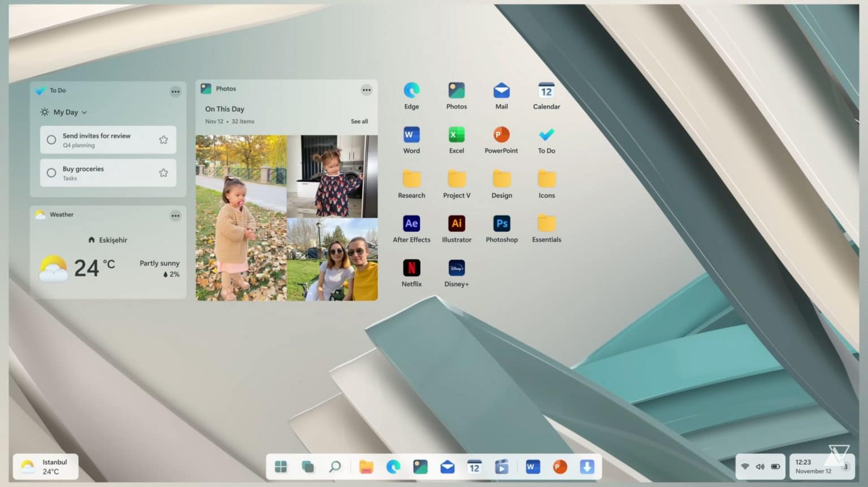Open Search from the taskbar
This screenshot has height=487, width=868.
pos(336,467)
